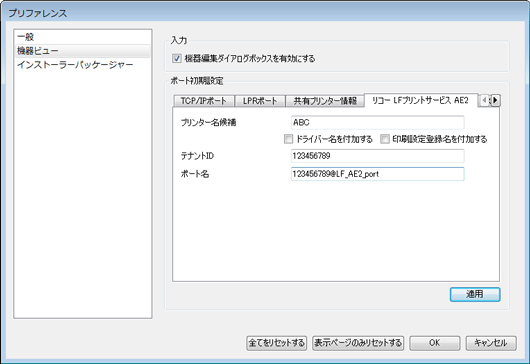Enable ドライバー名を付加する checkbox
The height and width of the screenshot is (364, 530).
click(288, 139)
